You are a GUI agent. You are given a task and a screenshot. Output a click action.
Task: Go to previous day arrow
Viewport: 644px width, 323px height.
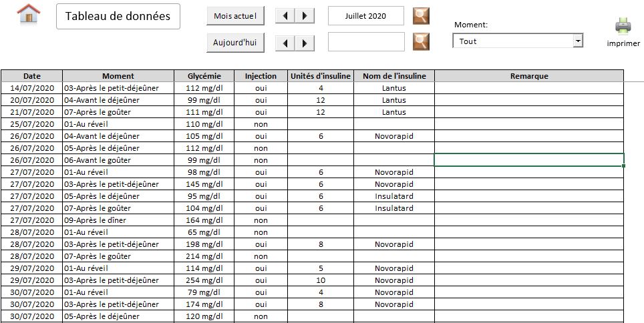point(285,43)
